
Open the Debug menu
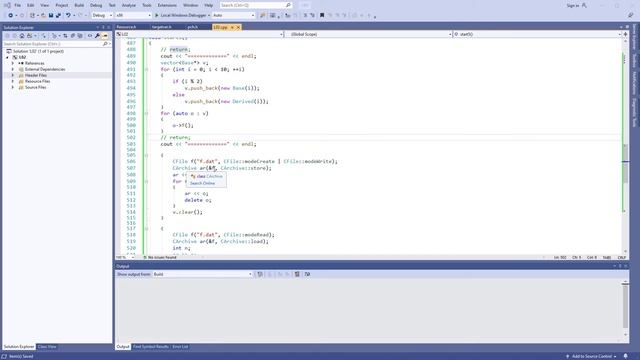pyautogui.click(x=96, y=5)
